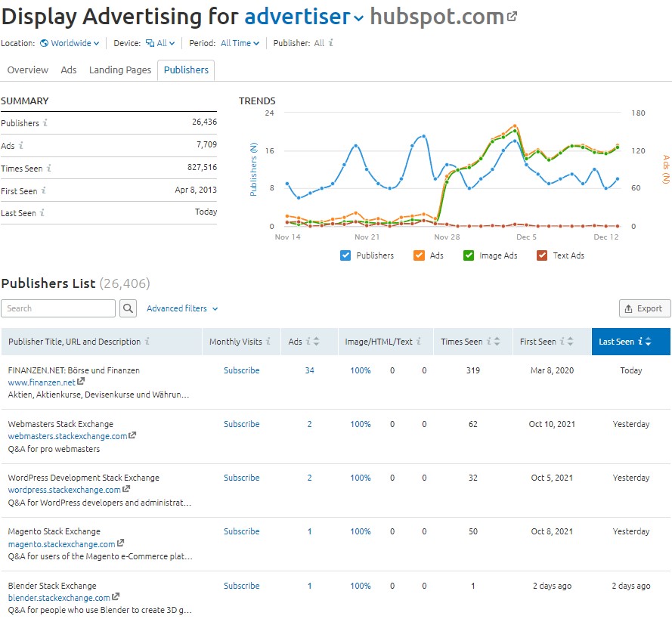The height and width of the screenshot is (619, 672).
Task: Click Export button
Action: (645, 308)
